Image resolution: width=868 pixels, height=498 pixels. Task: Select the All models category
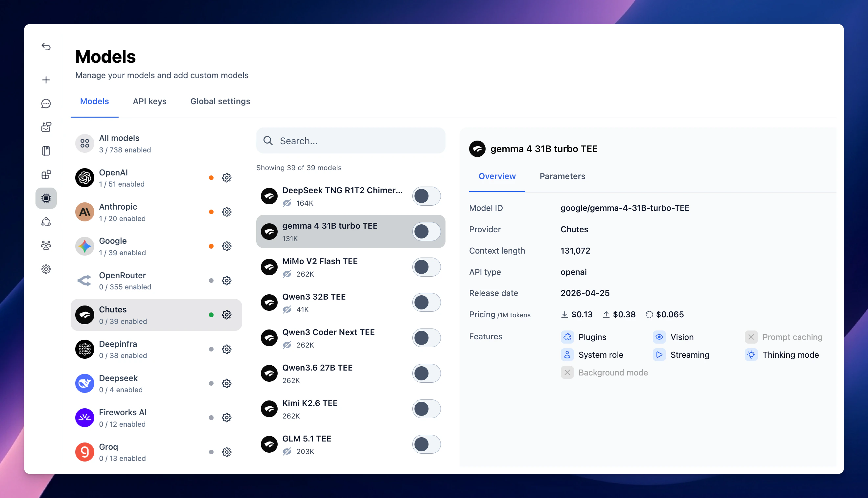click(x=156, y=144)
